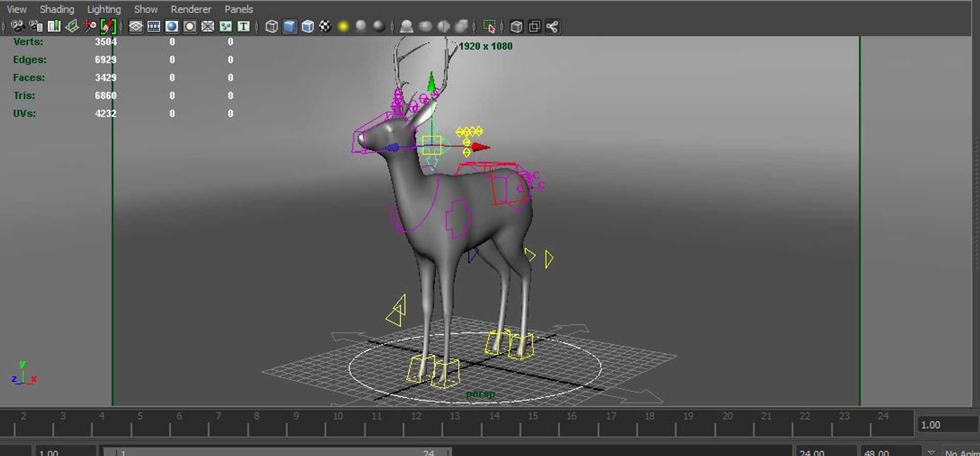Viewport: 980px width, 456px height.
Task: Open the Panels menu
Action: point(239,9)
